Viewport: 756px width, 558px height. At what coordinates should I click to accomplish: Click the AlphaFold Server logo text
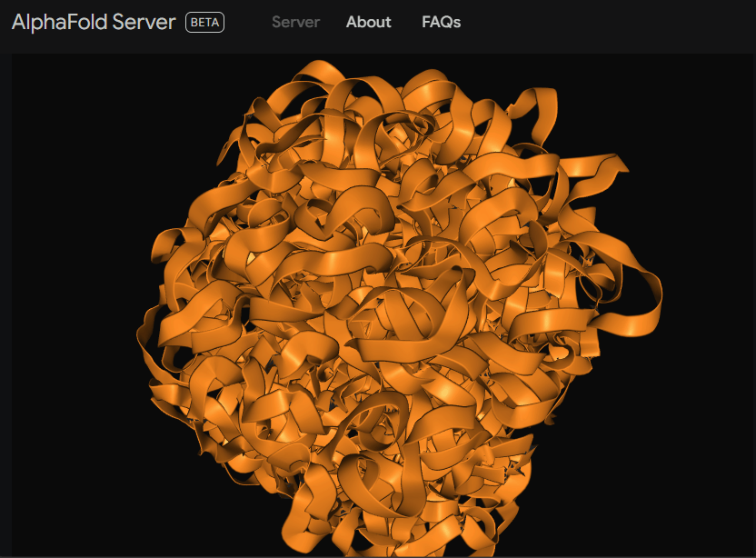tap(94, 22)
